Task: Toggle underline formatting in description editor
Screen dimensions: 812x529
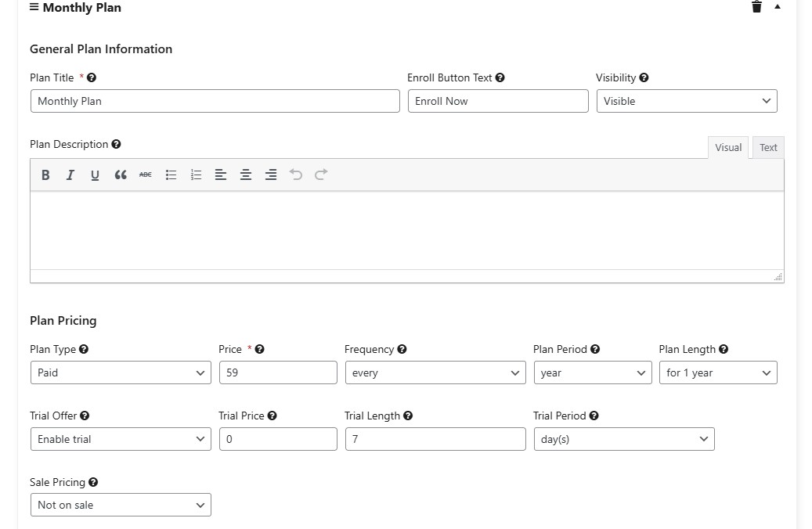Action: (96, 175)
